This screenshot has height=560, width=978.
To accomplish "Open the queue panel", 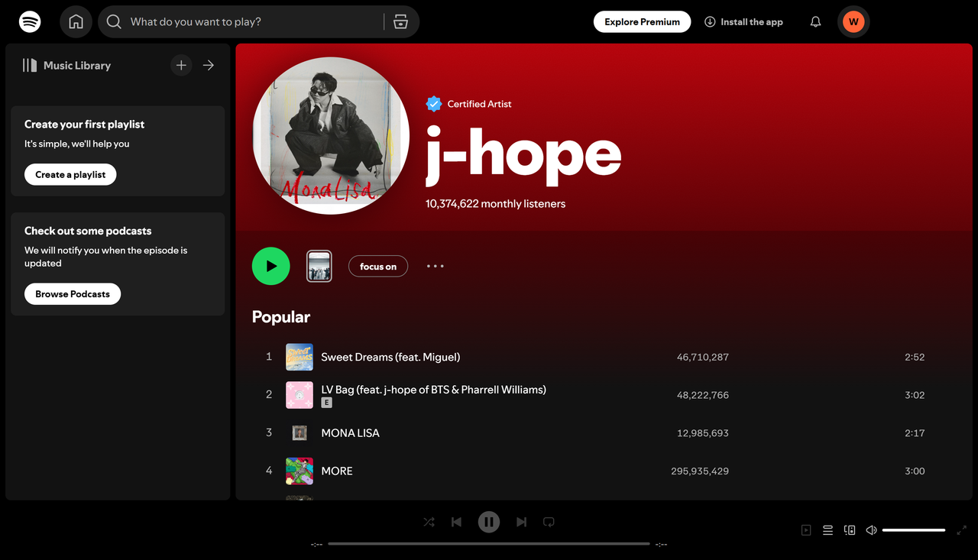I will (x=827, y=529).
